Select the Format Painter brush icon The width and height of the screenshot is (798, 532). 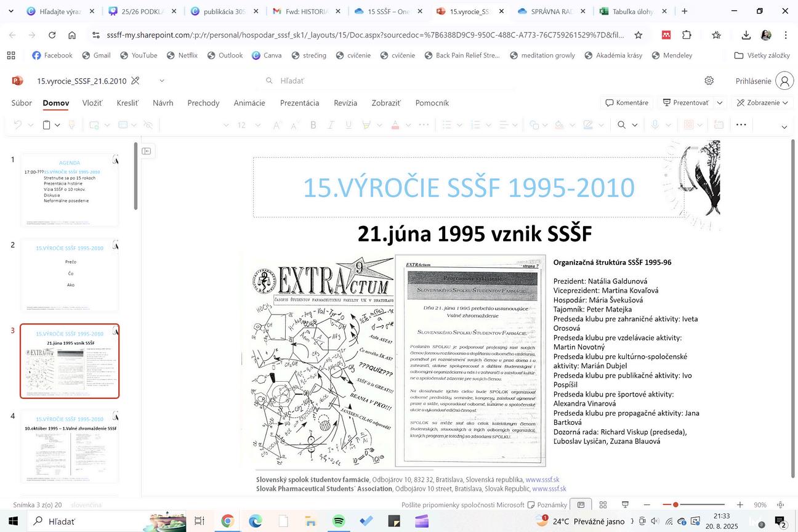click(71, 125)
